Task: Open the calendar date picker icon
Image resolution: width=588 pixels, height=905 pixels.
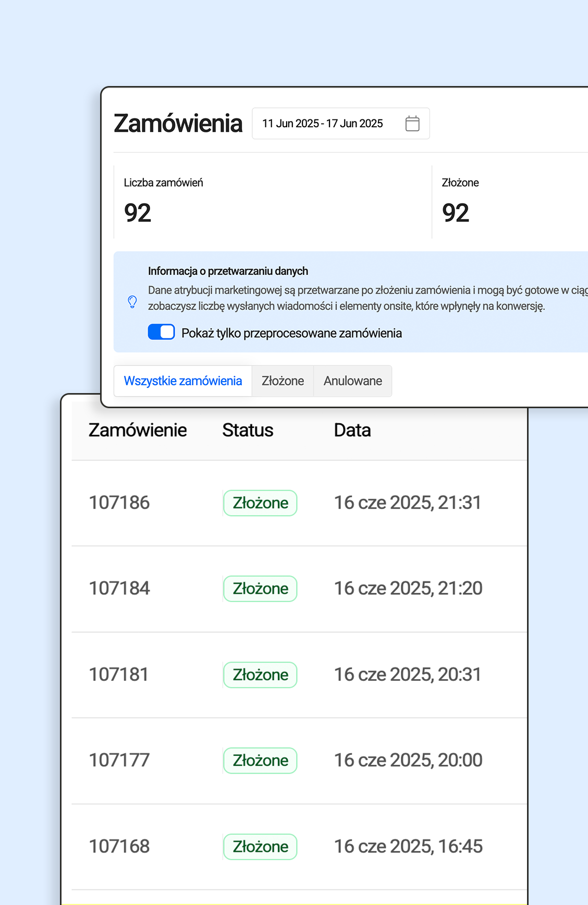Action: [x=412, y=124]
